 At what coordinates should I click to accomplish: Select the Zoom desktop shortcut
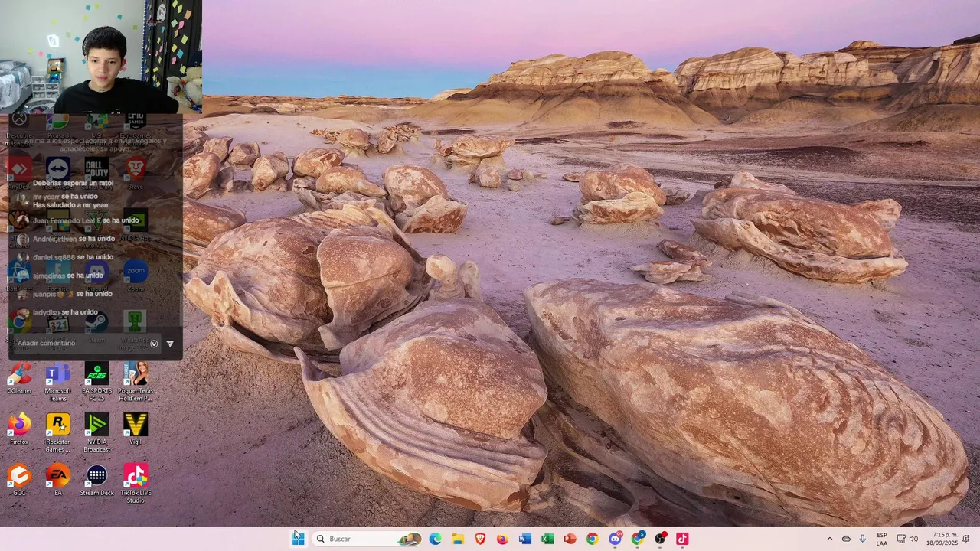pos(136,275)
